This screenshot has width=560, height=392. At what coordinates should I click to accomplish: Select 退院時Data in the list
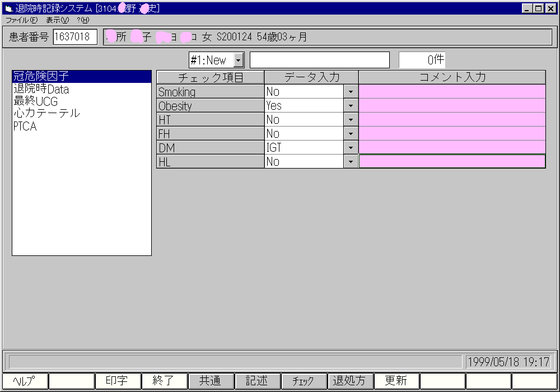[x=41, y=89]
